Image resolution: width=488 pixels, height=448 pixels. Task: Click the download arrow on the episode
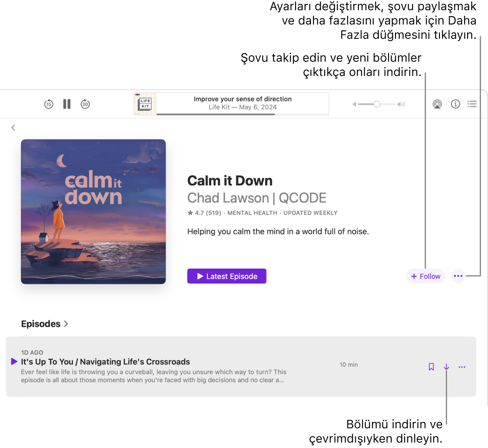[446, 367]
